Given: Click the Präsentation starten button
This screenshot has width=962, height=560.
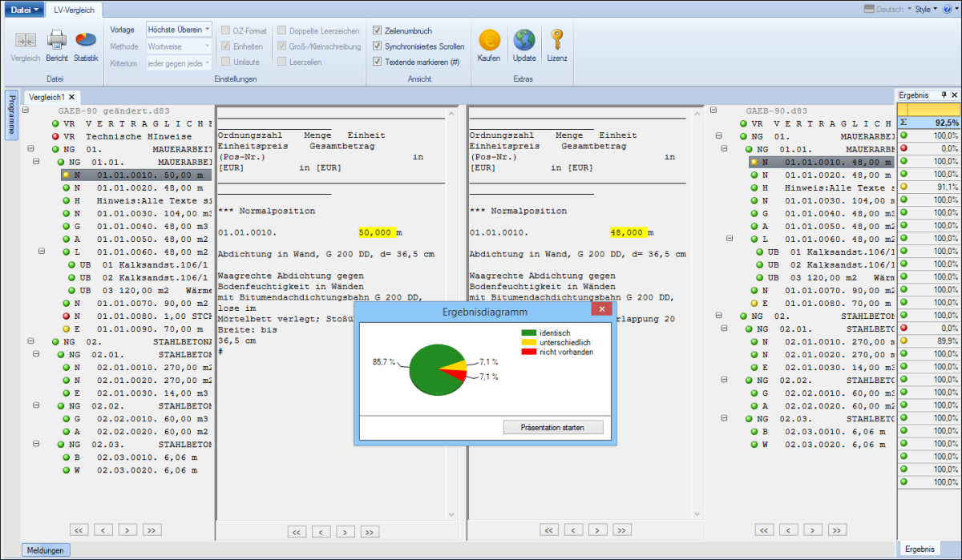Looking at the screenshot, I should tap(553, 427).
